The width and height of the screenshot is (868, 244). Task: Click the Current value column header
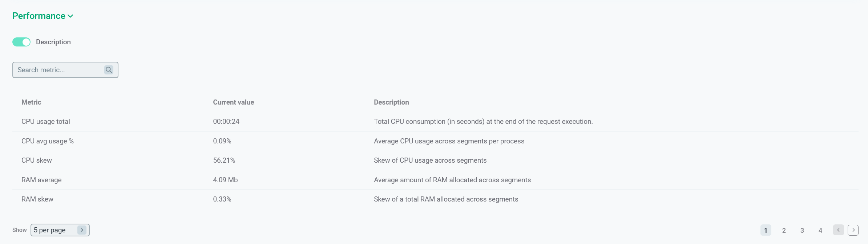click(233, 102)
